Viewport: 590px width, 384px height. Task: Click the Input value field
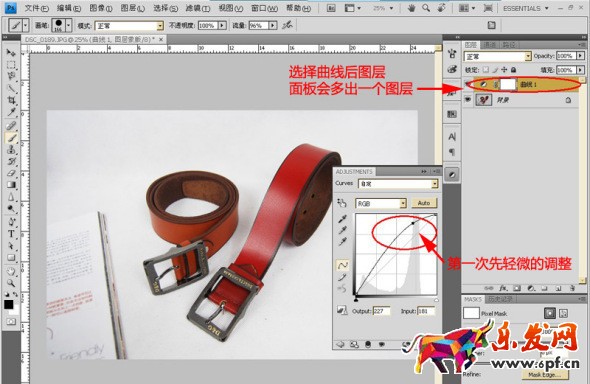(x=426, y=311)
